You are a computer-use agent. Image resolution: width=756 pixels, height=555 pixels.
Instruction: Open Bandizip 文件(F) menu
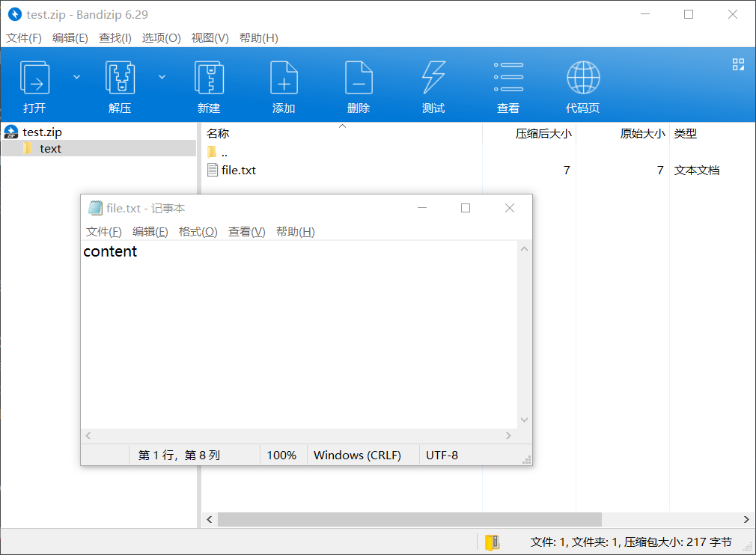click(24, 38)
